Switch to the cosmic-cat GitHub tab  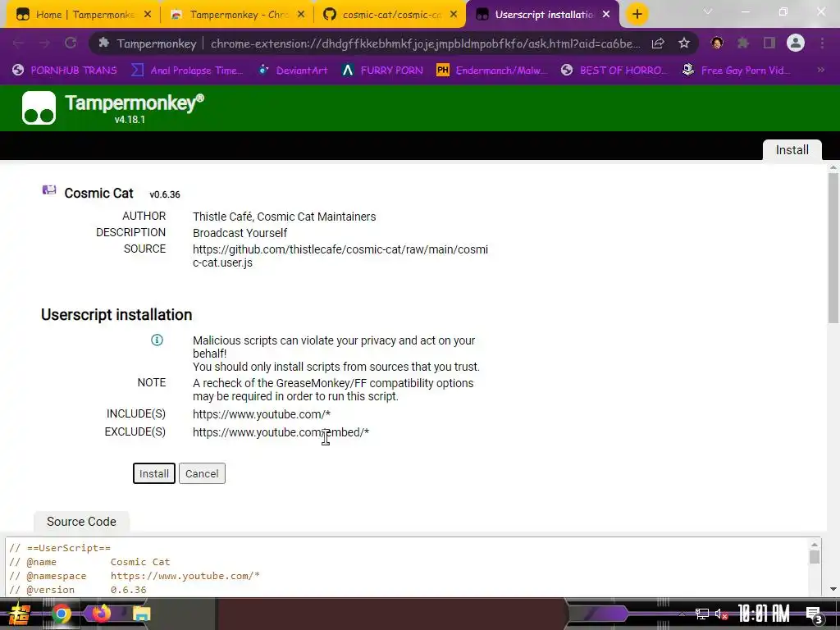coord(391,15)
